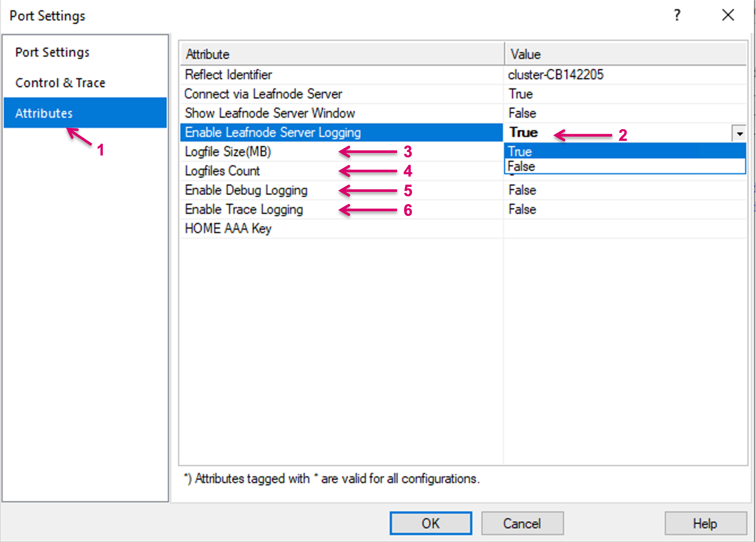Screen dimensions: 756x542
Task: Select the Logfiles Count attribute row
Action: coord(222,171)
